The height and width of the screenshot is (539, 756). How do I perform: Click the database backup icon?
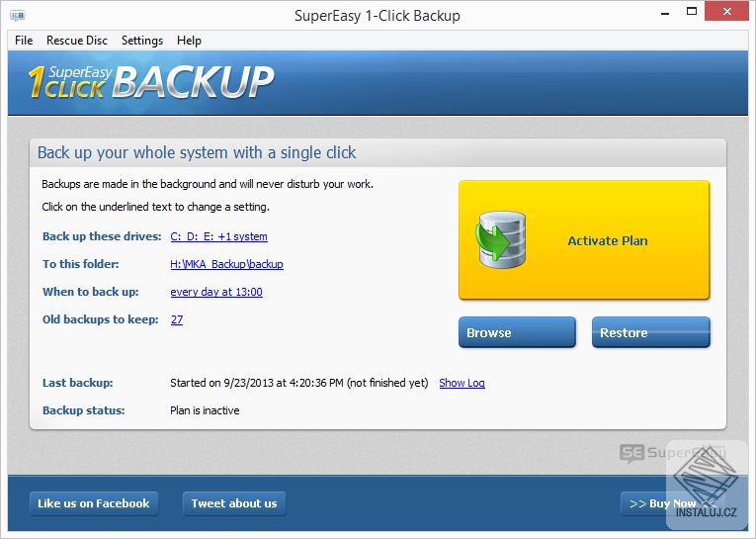(x=501, y=239)
